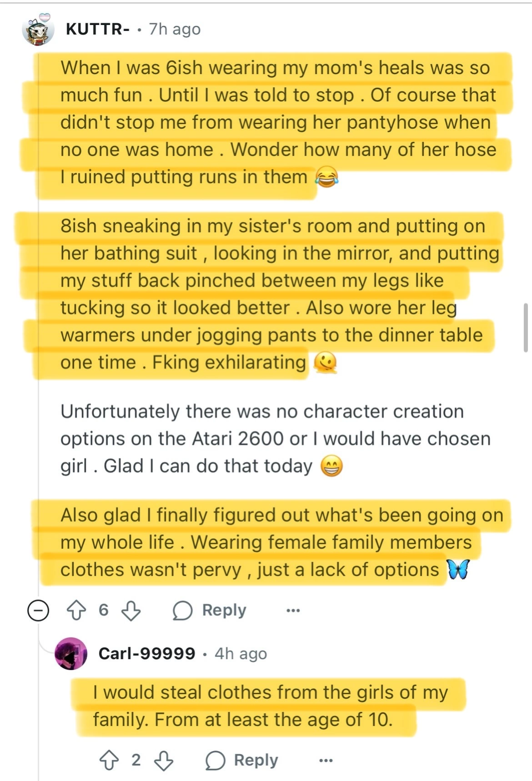The height and width of the screenshot is (781, 532).
Task: Open KUTTR-'s avatar profile picture
Action: (x=38, y=30)
